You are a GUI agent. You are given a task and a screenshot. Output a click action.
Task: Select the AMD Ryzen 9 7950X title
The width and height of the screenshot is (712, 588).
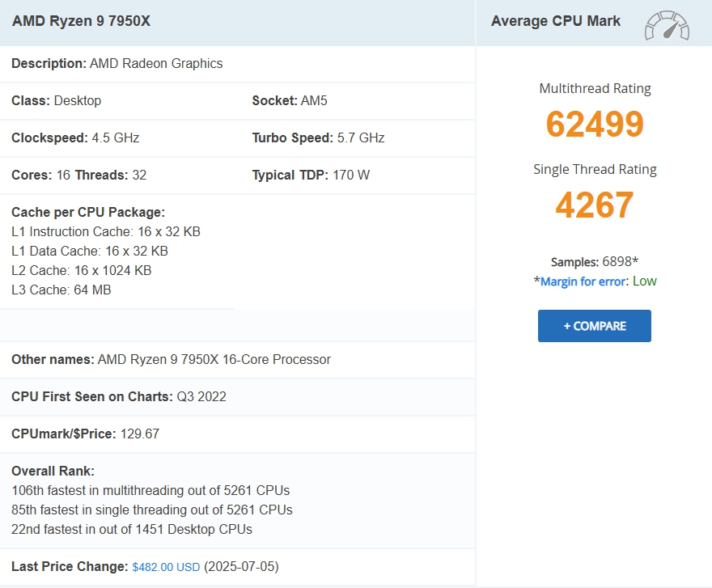point(81,21)
